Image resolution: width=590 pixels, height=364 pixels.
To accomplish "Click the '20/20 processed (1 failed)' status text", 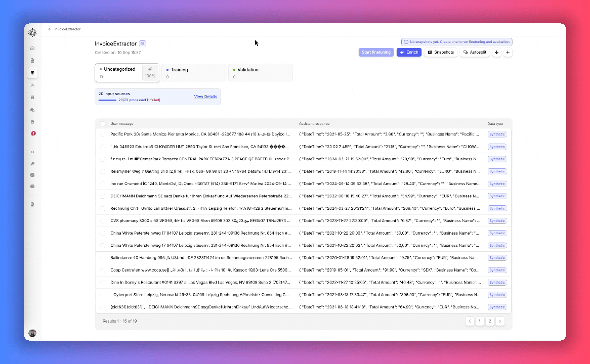I will 139,100.
